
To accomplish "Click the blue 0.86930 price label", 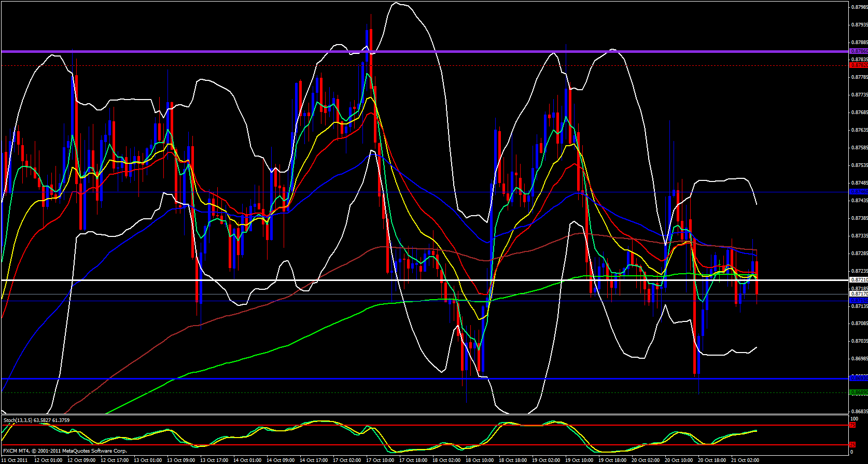I will 858,378.
